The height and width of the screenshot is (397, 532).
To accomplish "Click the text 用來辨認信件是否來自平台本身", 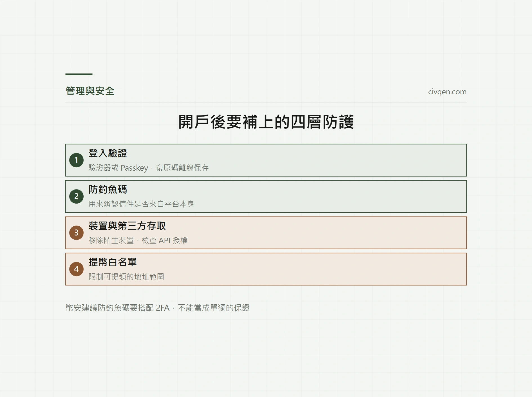I will [x=141, y=204].
